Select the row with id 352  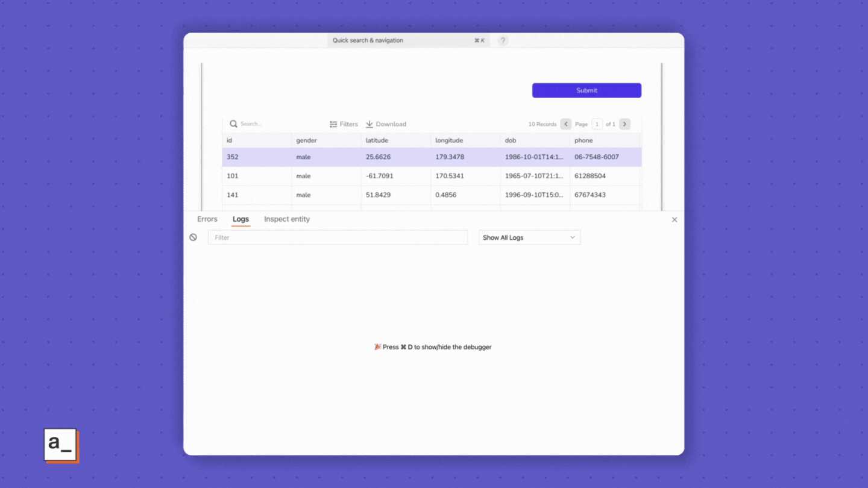click(432, 157)
